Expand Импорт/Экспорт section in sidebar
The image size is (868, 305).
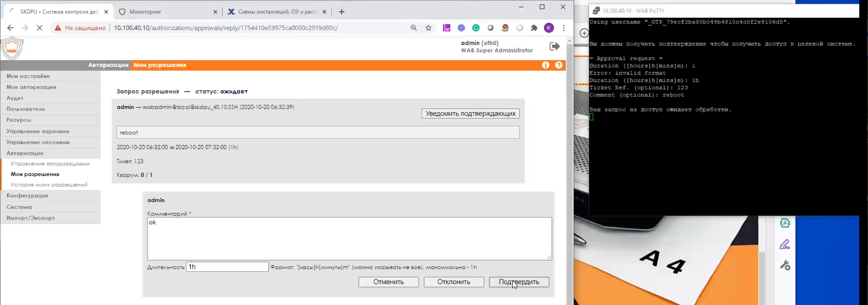pyautogui.click(x=50, y=218)
